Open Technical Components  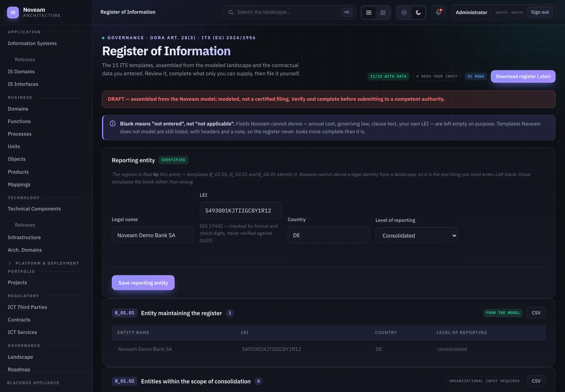tap(34, 209)
